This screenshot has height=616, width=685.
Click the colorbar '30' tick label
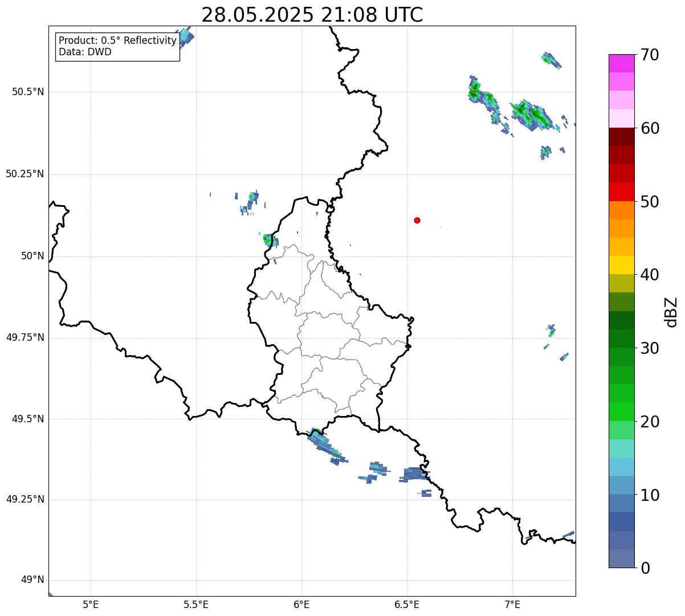(x=650, y=348)
